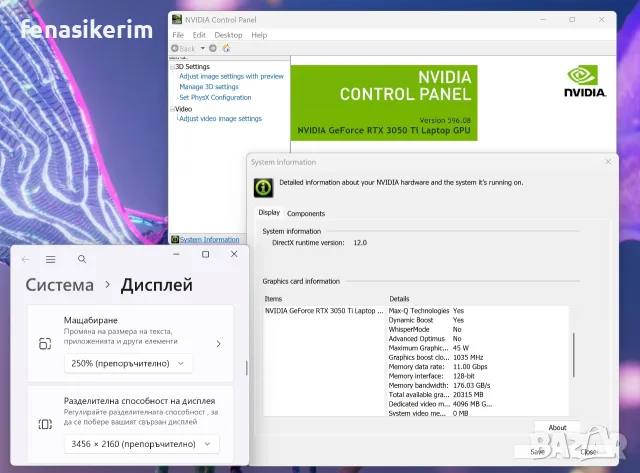Switch to the Components tab
The height and width of the screenshot is (473, 640).
[x=306, y=213]
